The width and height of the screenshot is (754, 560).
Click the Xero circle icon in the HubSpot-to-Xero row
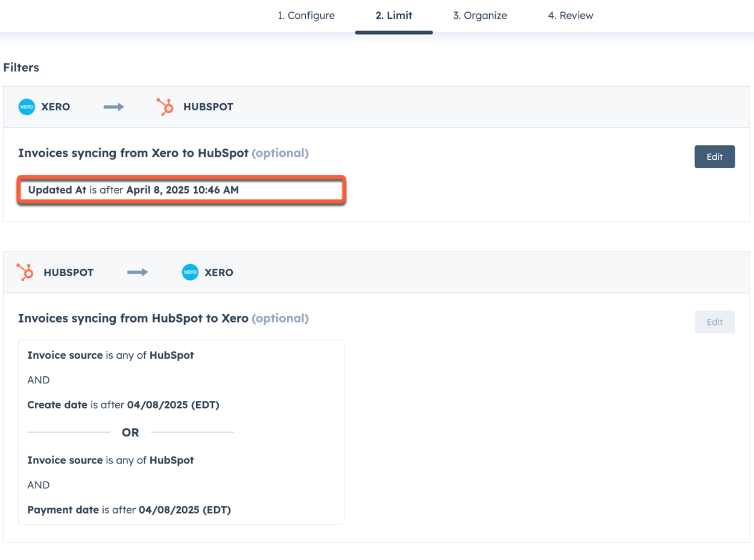[x=189, y=272]
